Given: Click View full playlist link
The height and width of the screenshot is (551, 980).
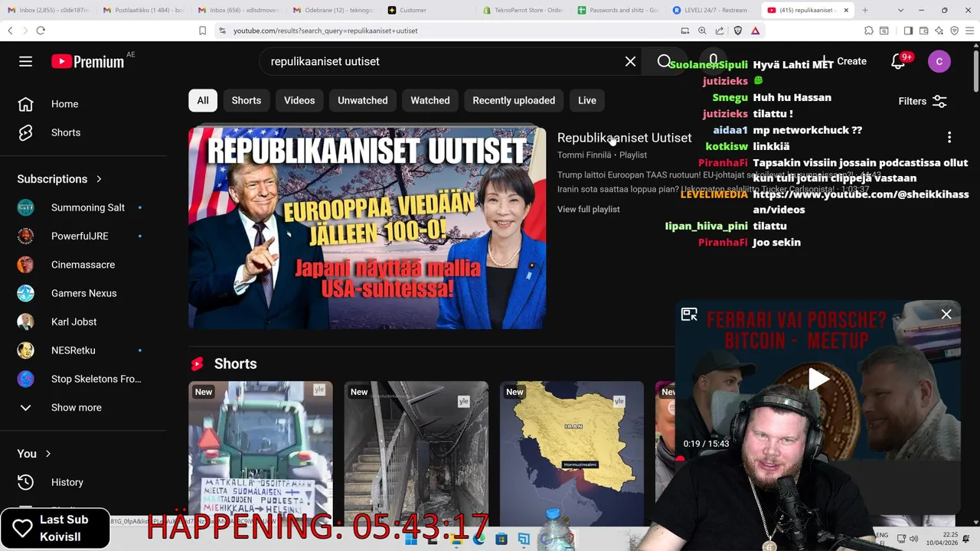Looking at the screenshot, I should 589,209.
